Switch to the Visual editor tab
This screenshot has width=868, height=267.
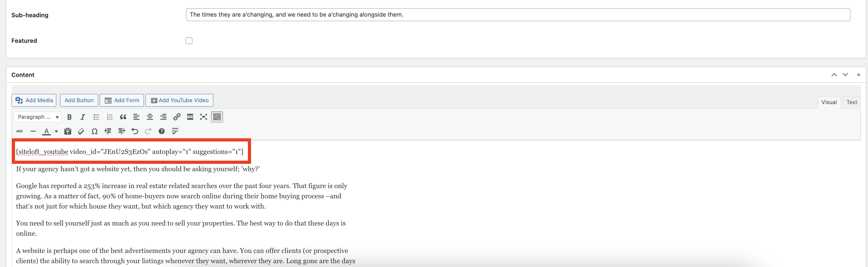coord(829,102)
